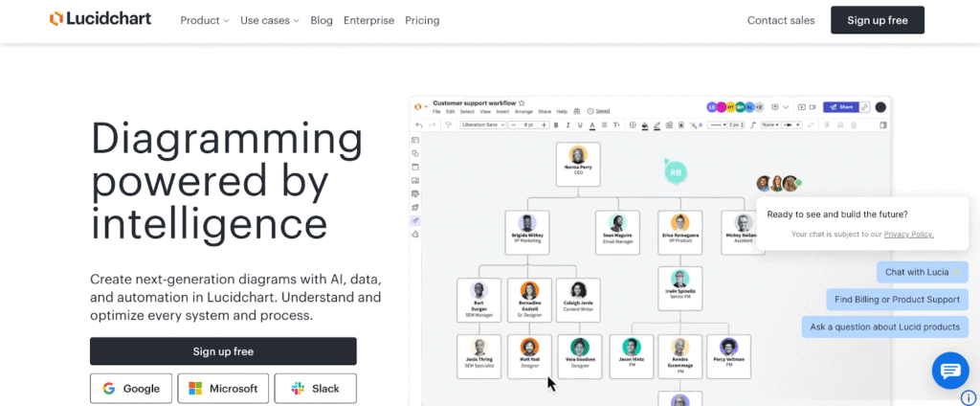Open the text color picker in the toolbar
Image resolution: width=980 pixels, height=406 pixels.
pos(591,125)
